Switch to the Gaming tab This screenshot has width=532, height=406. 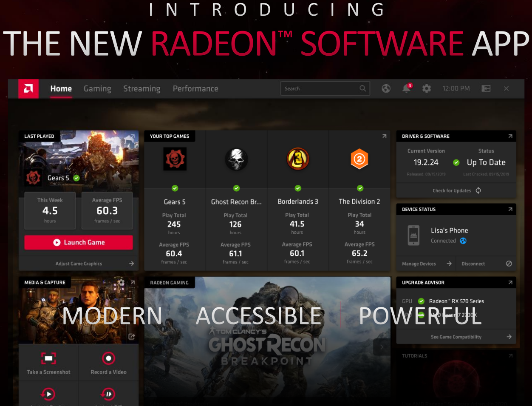tap(97, 88)
